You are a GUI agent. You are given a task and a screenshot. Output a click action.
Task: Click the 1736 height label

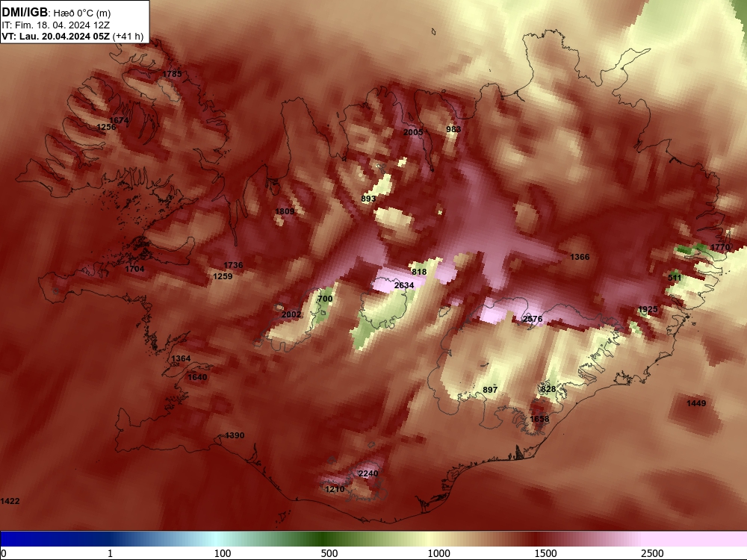(x=233, y=265)
